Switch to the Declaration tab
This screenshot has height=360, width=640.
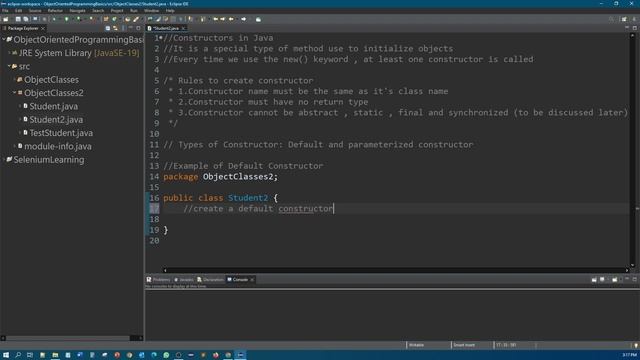[x=210, y=280]
